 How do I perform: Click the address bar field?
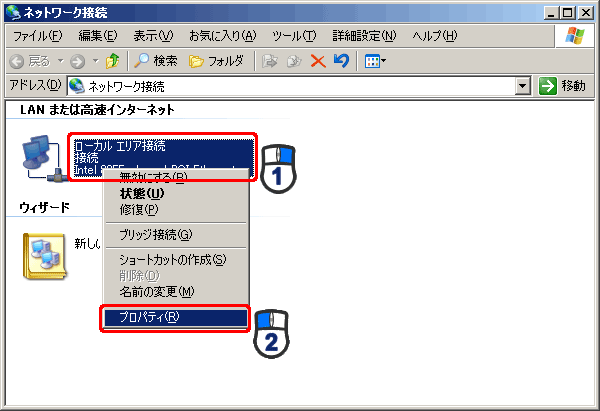[x=292, y=86]
